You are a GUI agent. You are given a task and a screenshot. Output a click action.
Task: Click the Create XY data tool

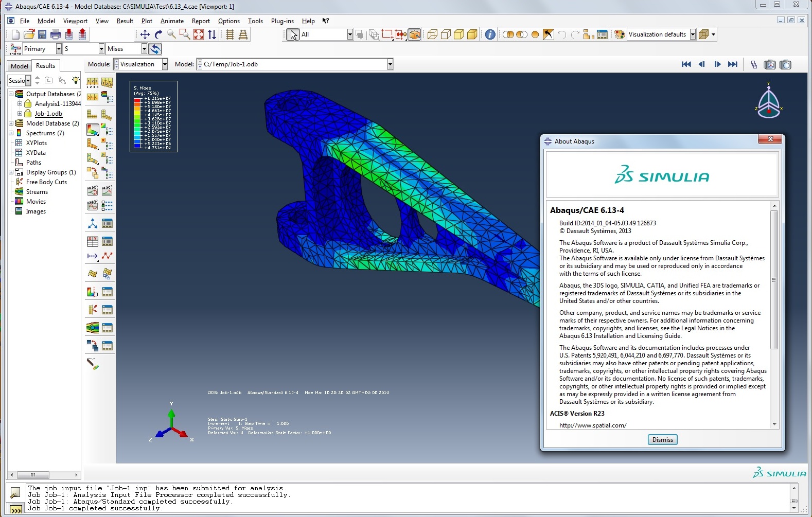pos(93,241)
